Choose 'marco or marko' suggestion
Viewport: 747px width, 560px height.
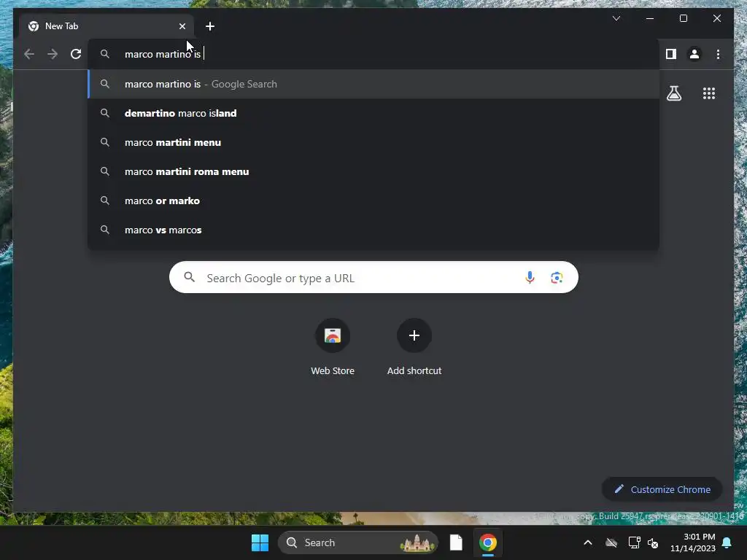pos(373,201)
